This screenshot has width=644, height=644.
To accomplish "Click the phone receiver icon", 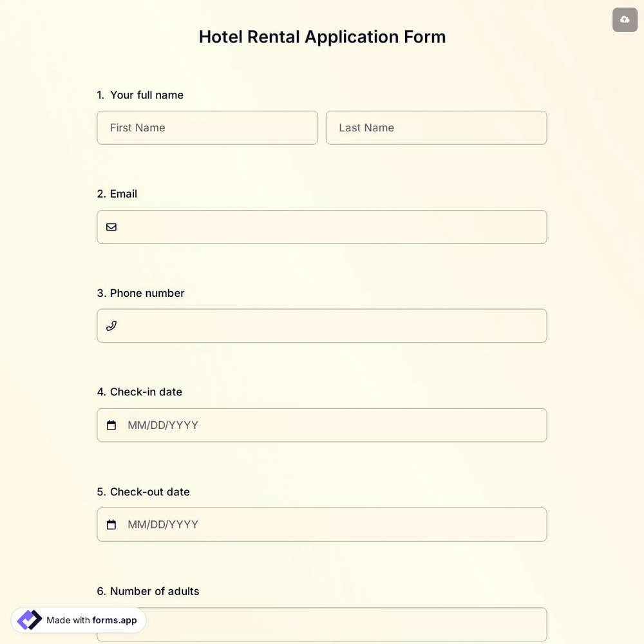I will tap(111, 325).
